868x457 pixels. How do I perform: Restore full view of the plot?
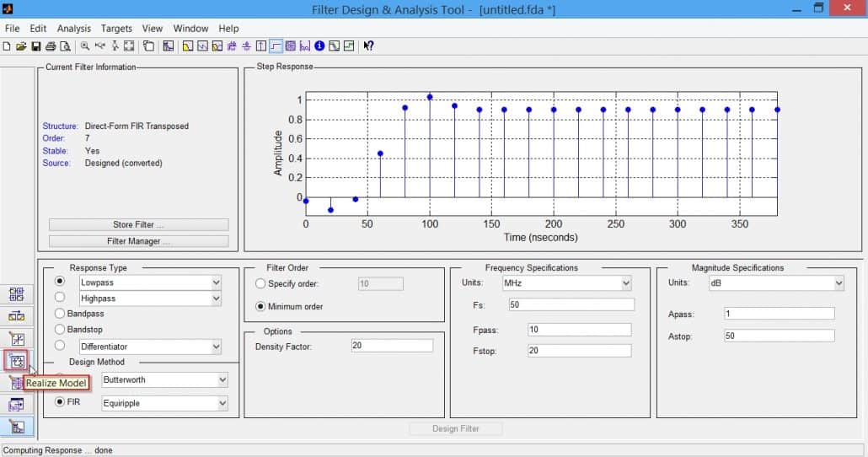coord(129,46)
